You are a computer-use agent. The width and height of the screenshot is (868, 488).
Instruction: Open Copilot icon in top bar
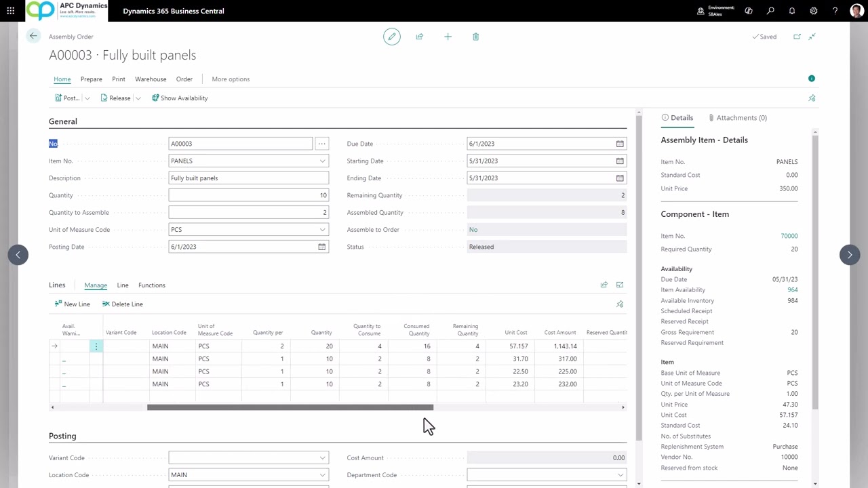tap(749, 11)
